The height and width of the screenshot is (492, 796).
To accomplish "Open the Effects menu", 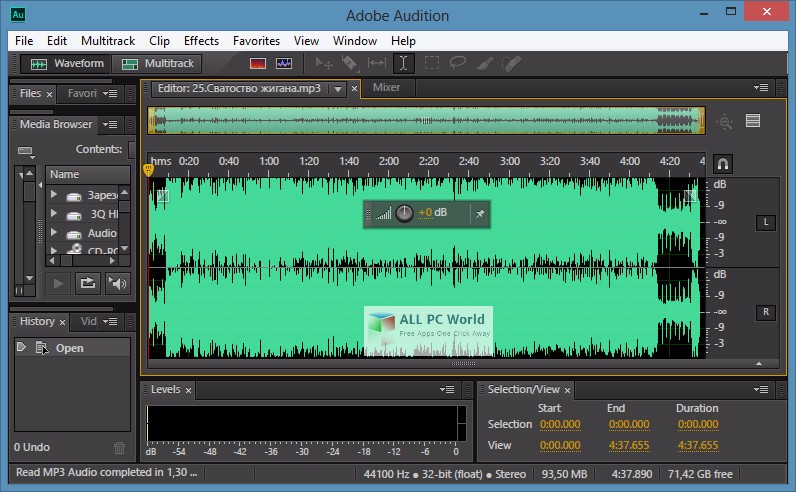I will (x=201, y=41).
